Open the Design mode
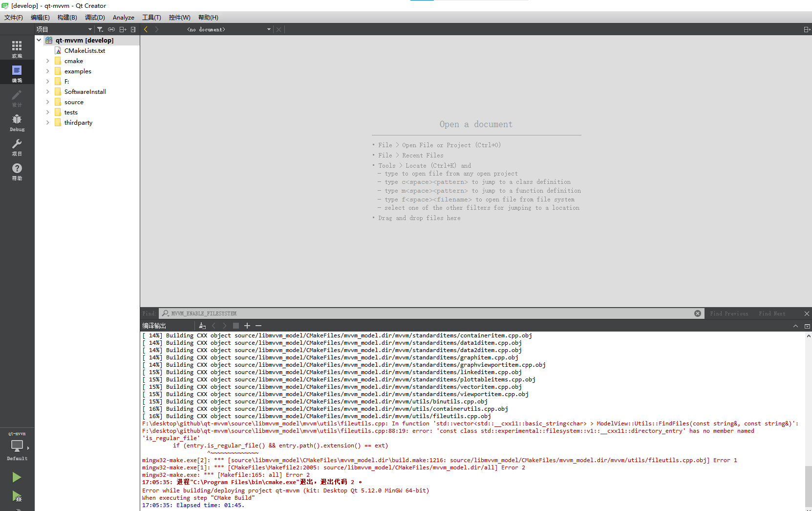The height and width of the screenshot is (511, 812). coord(17,97)
